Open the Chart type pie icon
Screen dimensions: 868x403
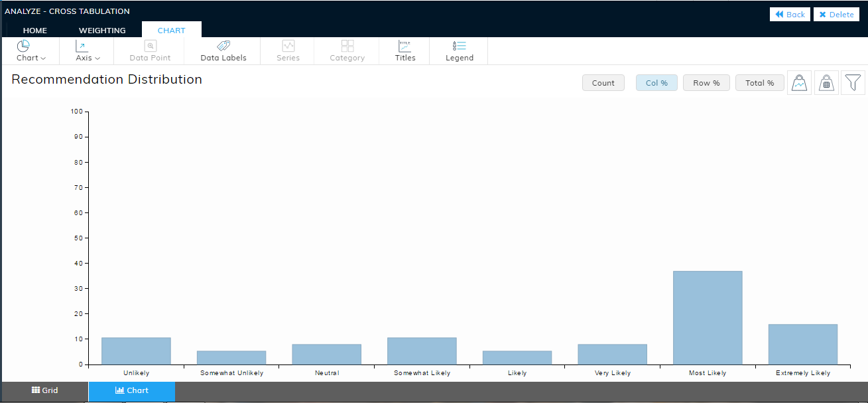pyautogui.click(x=23, y=46)
